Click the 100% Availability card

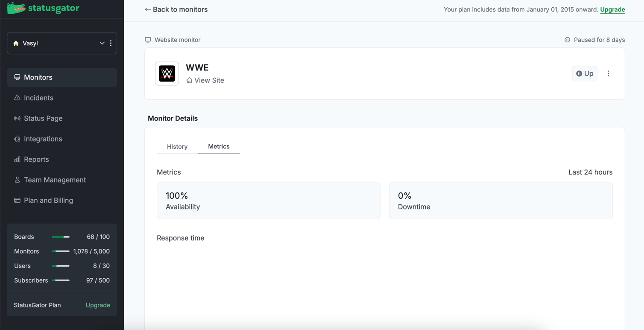coord(269,201)
